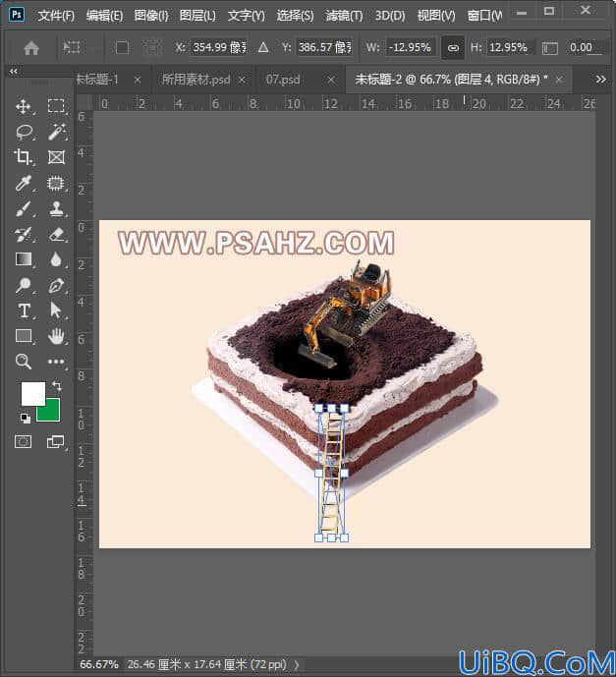
Task: Select the Frame tool
Action: [x=56, y=157]
